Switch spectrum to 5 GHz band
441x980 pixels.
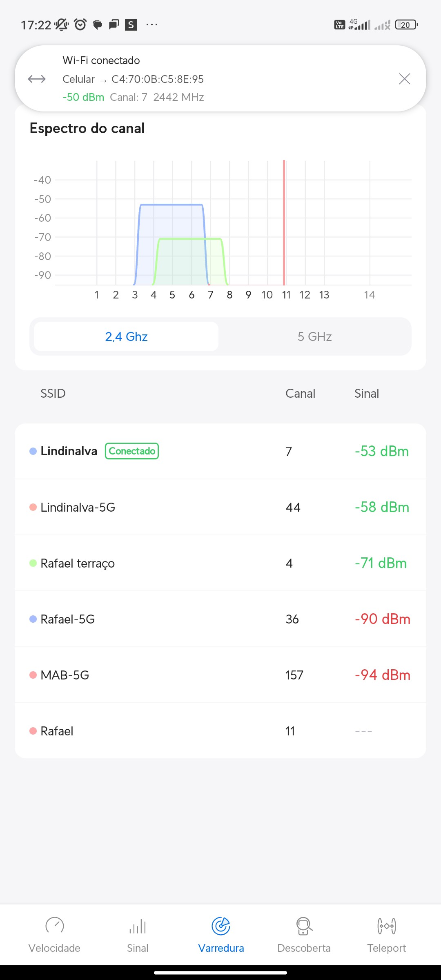(314, 336)
